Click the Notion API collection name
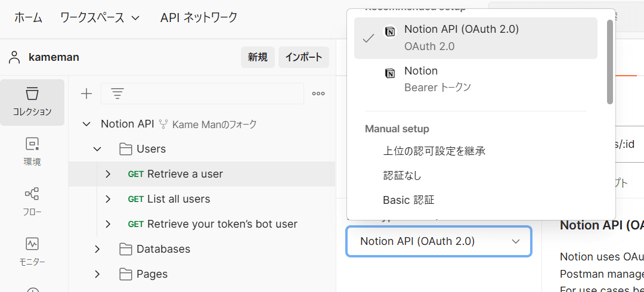Screen dimensions: 644x292 tap(128, 124)
